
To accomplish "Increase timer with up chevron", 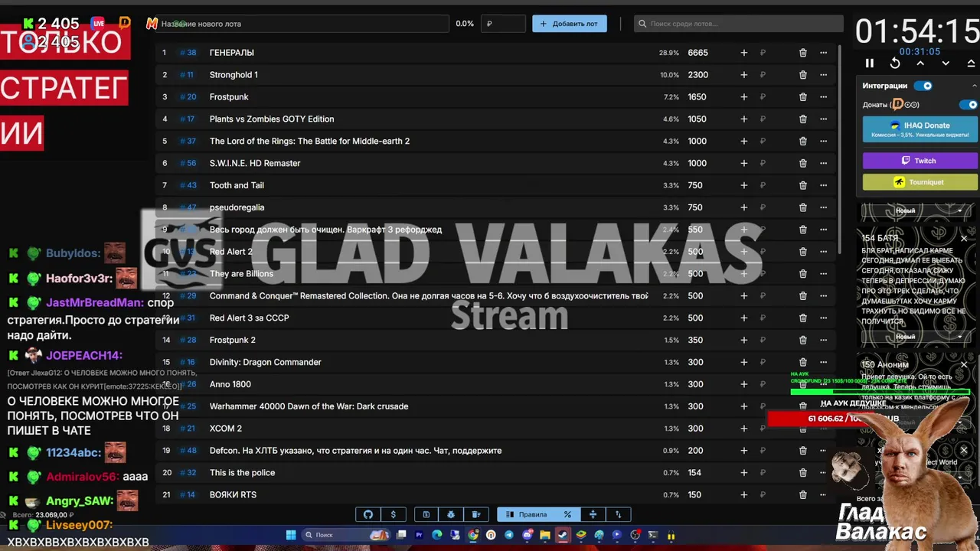I will [920, 64].
